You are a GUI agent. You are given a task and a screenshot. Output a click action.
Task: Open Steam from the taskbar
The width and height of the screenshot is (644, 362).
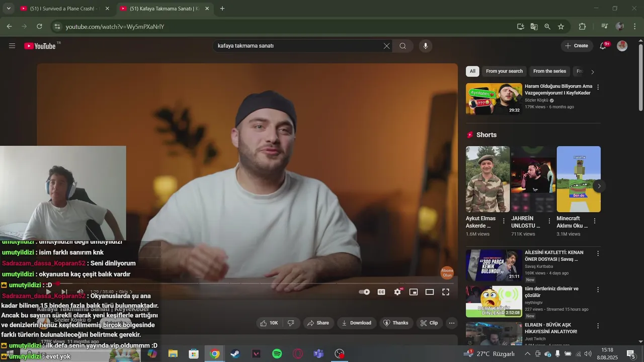[x=235, y=354]
